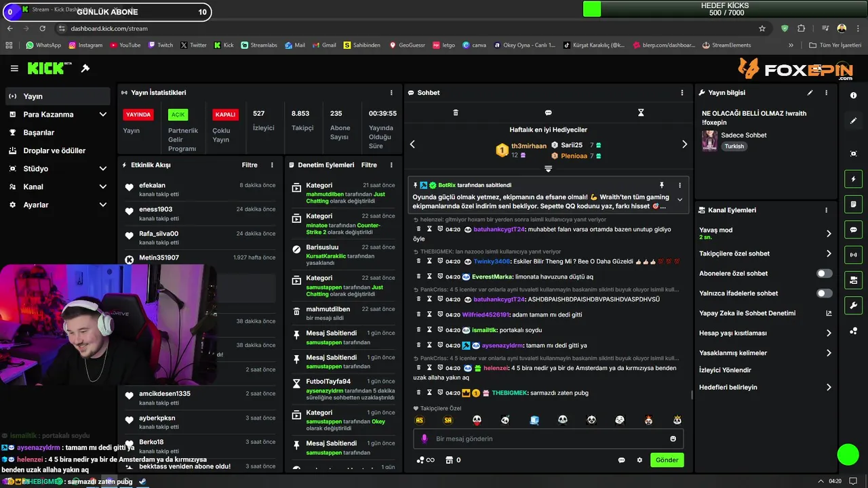Open chat settings gear beside Gönder

(639, 460)
